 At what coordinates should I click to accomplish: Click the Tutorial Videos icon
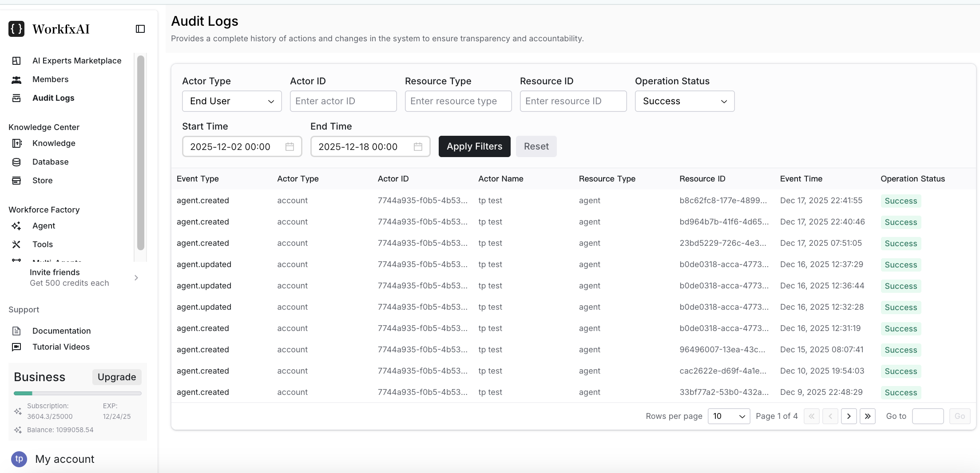point(16,347)
